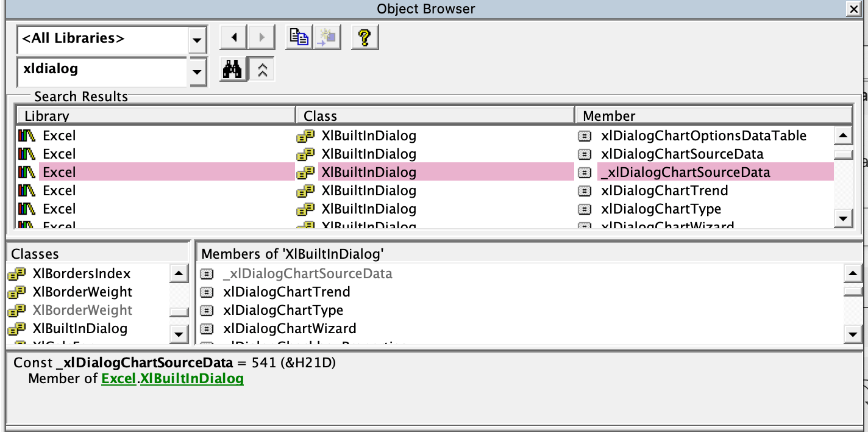This screenshot has width=868, height=432.
Task: Select XlBordersIndex in the Classes list
Action: pyautogui.click(x=81, y=273)
